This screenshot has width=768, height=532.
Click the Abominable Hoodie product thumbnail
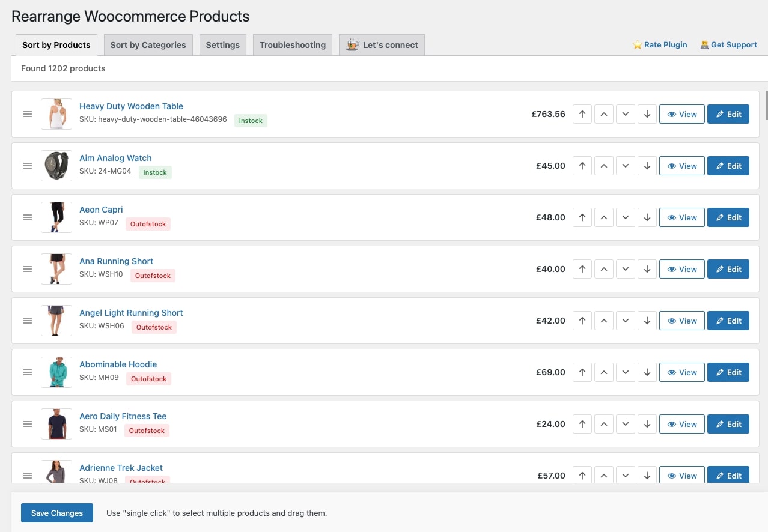tap(56, 372)
